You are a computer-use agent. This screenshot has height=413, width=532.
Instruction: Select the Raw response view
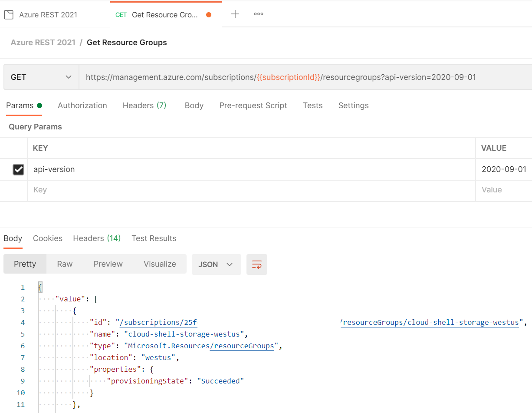point(64,264)
